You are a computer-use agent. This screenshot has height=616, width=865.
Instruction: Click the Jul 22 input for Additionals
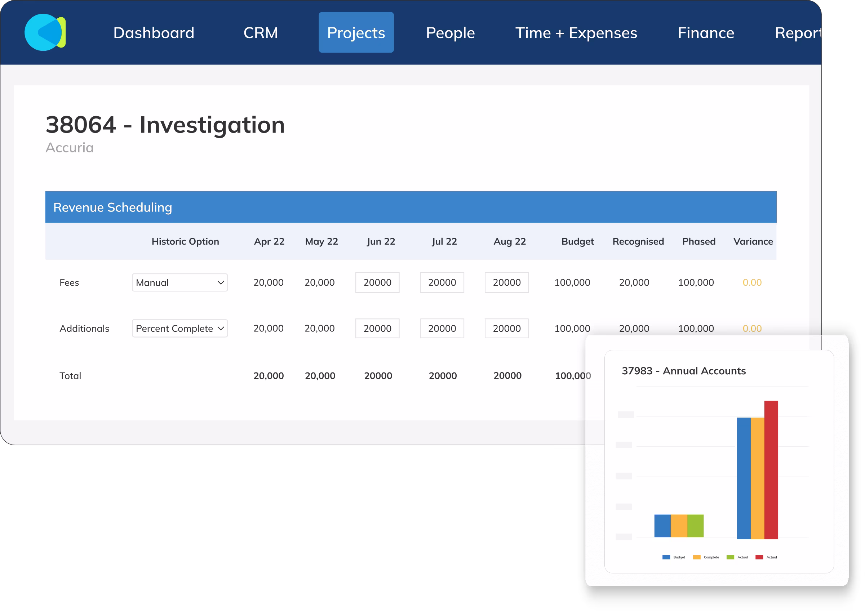coord(442,329)
